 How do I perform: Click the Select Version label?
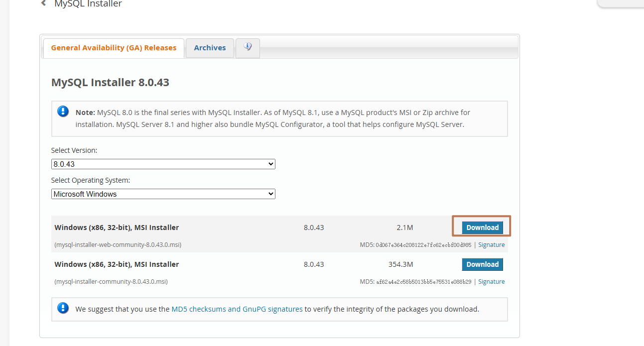74,150
